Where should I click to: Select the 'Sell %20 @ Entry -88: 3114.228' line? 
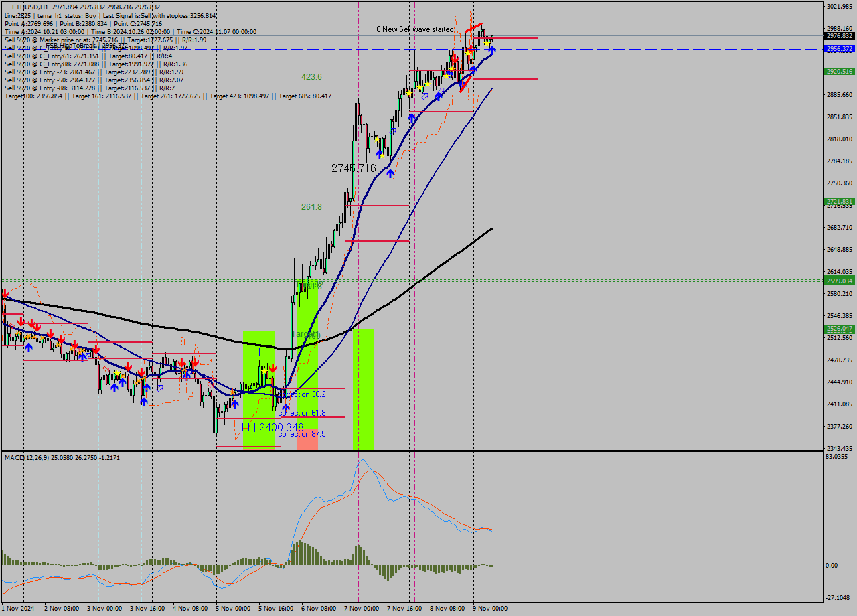click(90, 88)
